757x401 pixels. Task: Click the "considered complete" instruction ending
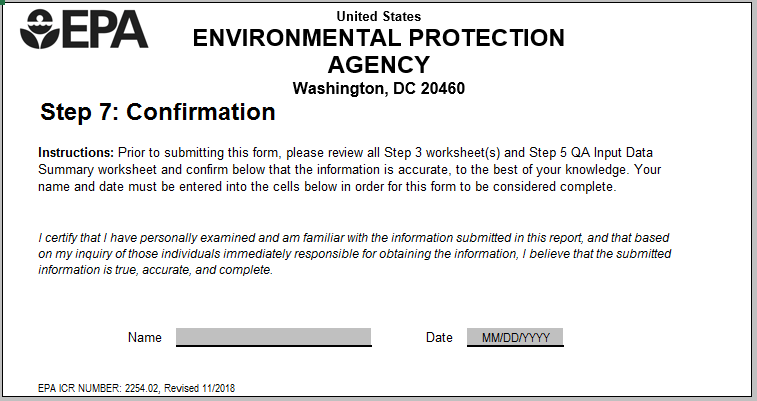pyautogui.click(x=556, y=186)
